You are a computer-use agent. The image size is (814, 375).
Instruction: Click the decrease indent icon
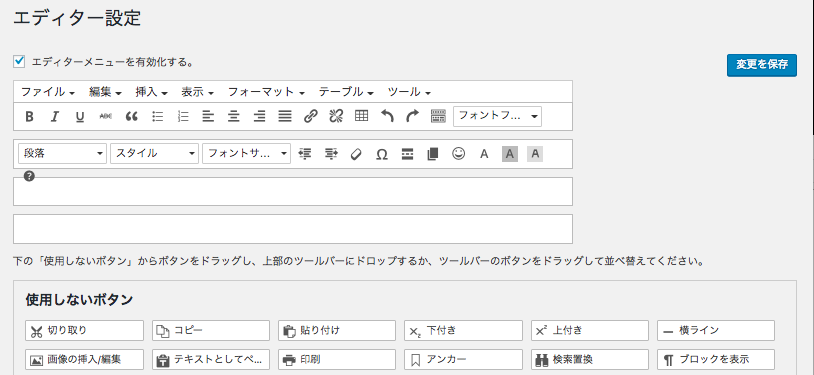[x=305, y=154]
